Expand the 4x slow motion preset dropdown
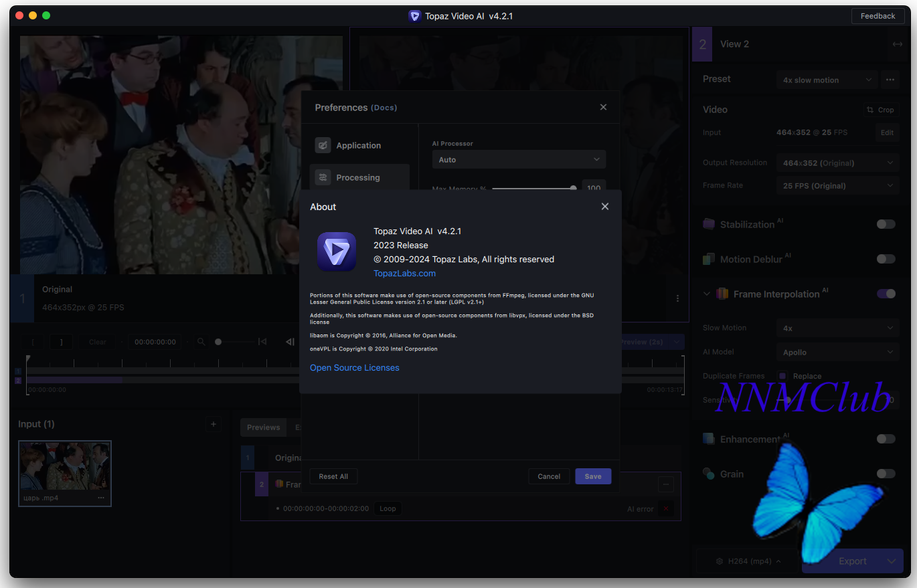 pyautogui.click(x=827, y=80)
